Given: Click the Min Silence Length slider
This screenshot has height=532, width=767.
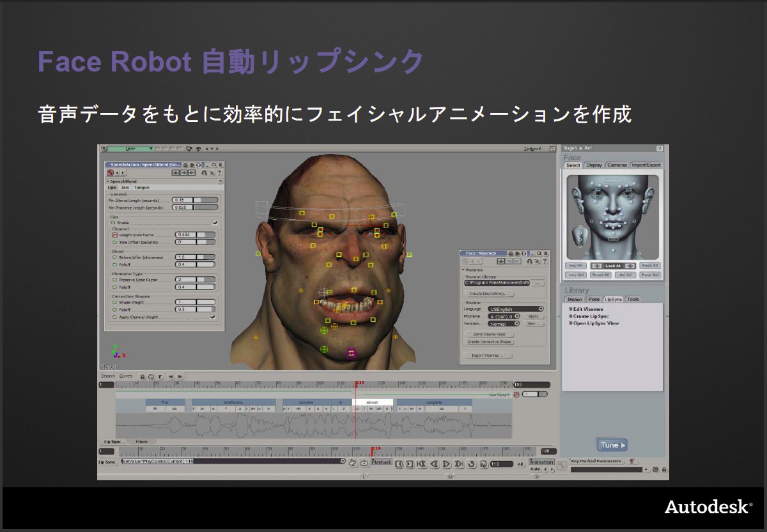Looking at the screenshot, I should [195, 200].
